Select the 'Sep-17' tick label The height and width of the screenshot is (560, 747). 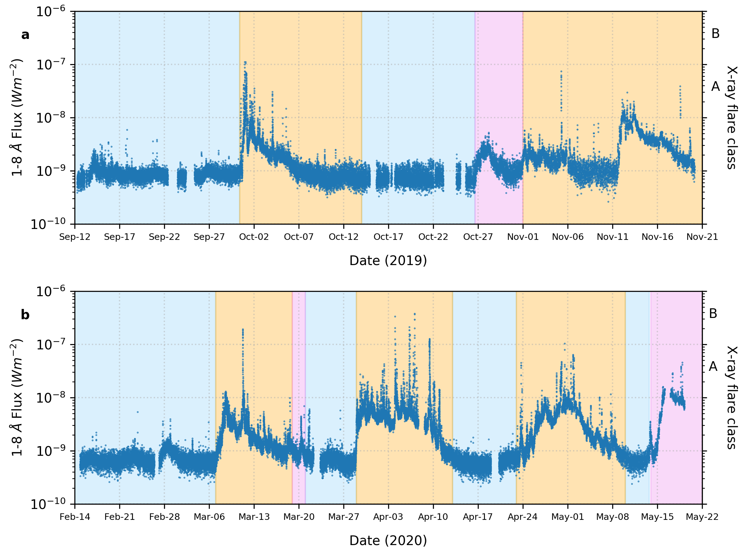click(x=120, y=237)
